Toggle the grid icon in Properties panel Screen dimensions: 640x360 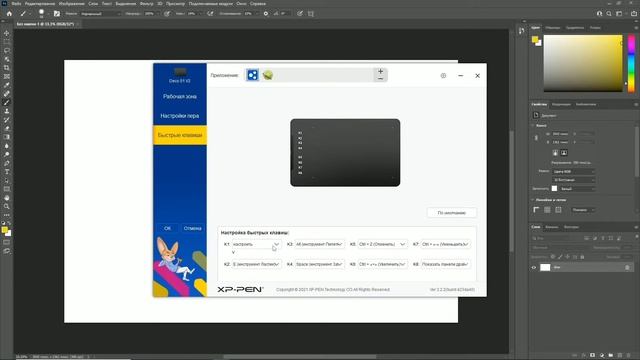click(x=547, y=210)
